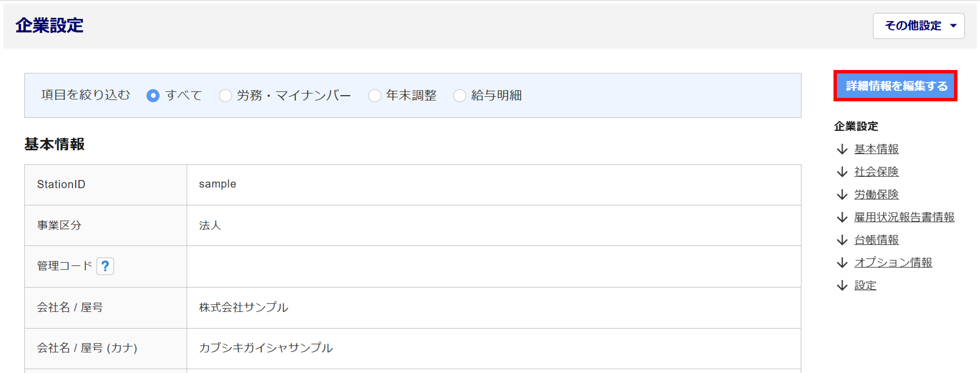Viewport: 980px width, 373px height.
Task: Navigate to 雇用状況報告書情報 link
Action: tap(904, 217)
